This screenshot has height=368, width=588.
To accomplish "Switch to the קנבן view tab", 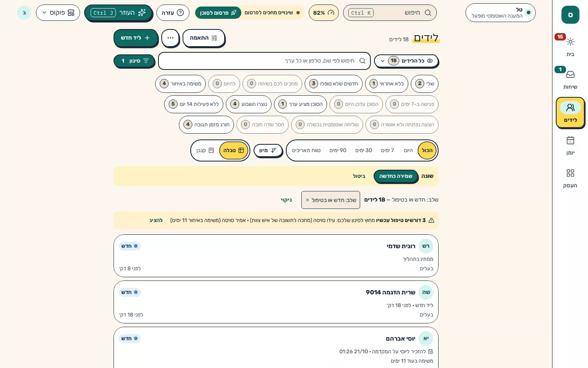I will pos(205,150).
